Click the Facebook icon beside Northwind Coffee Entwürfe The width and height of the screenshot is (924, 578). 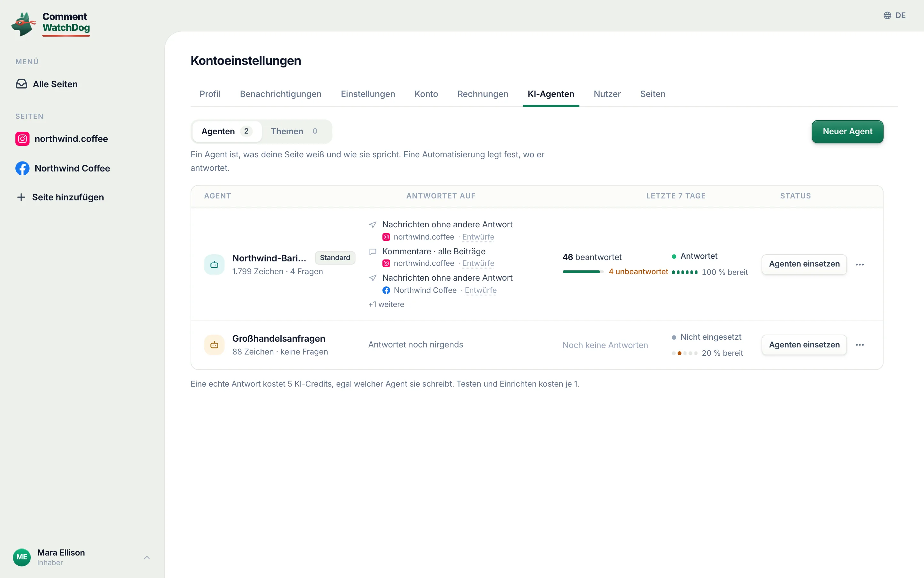tap(386, 290)
